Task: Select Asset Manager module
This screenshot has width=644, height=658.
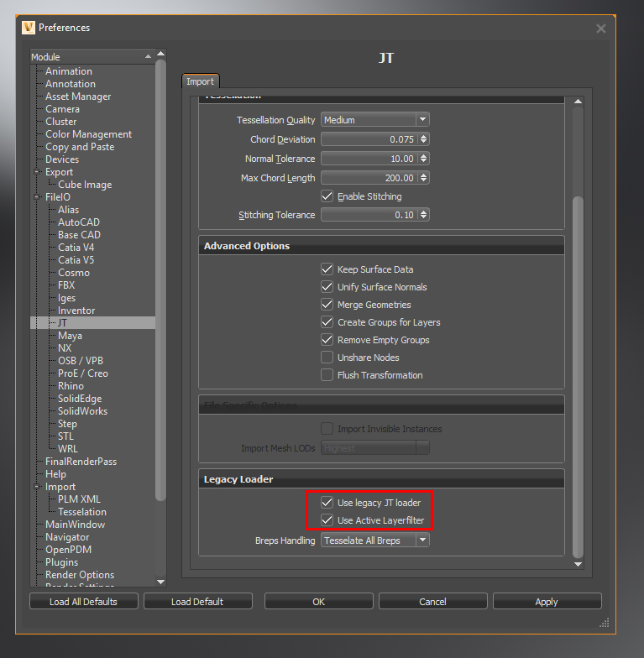Action: (x=78, y=97)
